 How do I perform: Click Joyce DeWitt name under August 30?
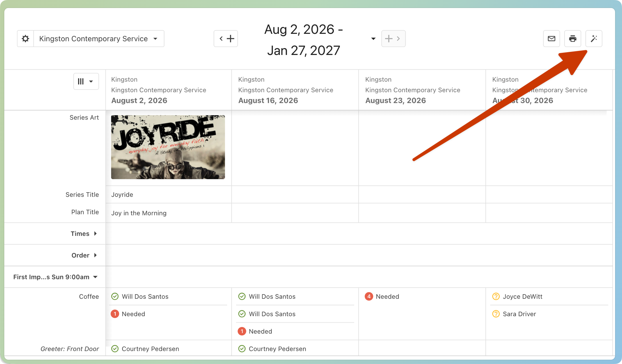522,297
